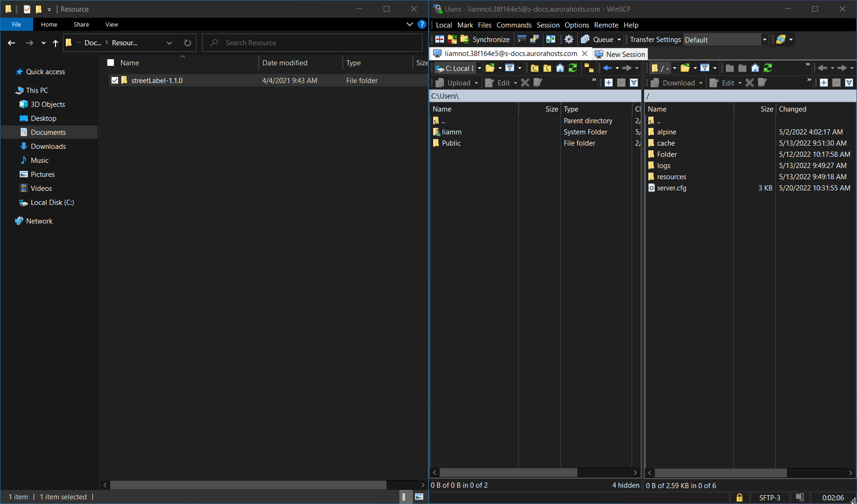Open the Commands menu in WinSCP
Viewport: 857px width, 504px height.
tap(513, 25)
